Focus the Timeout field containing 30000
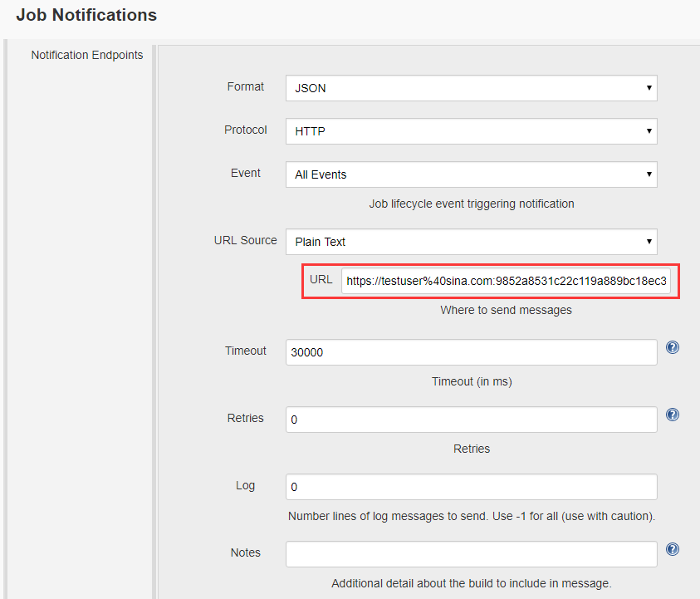Viewport: 700px width, 599px height. click(x=471, y=352)
